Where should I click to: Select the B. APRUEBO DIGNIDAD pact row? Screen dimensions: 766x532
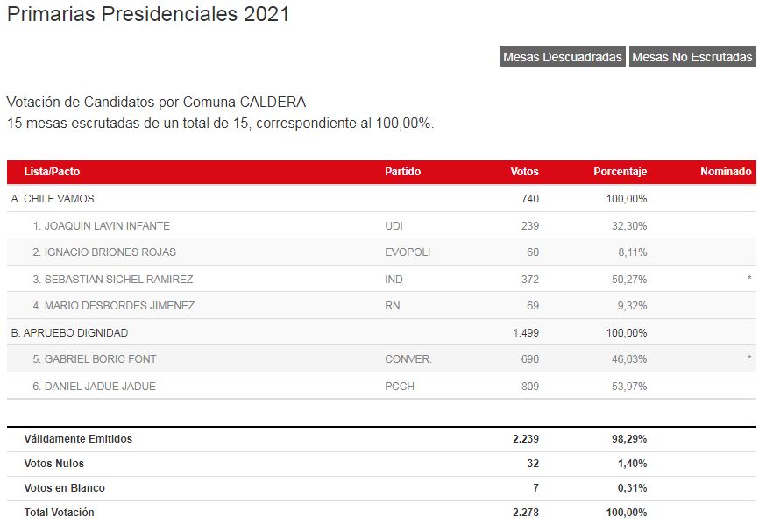tap(381, 333)
